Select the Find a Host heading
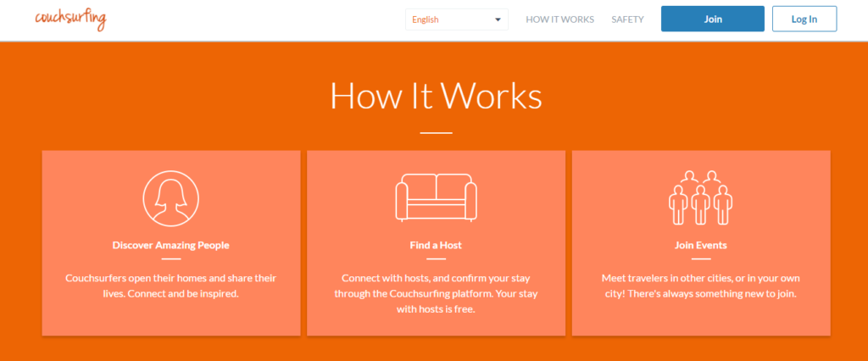This screenshot has width=868, height=361. pos(437,245)
